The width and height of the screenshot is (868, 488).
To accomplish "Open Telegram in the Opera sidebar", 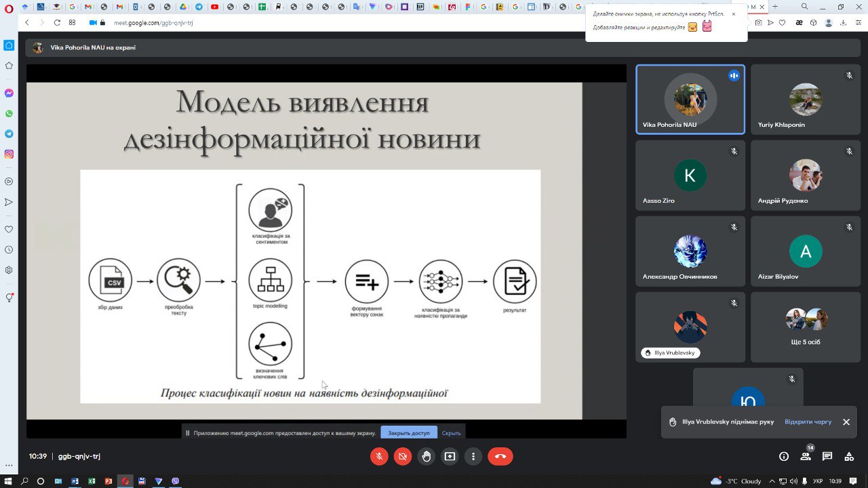I will click(9, 134).
